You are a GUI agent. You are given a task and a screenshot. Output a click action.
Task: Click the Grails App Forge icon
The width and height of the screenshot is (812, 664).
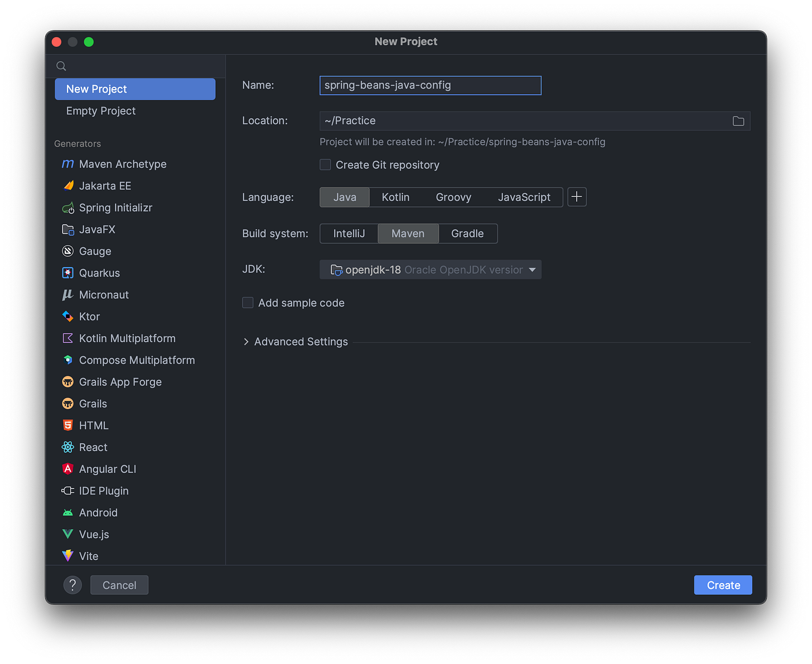(68, 382)
